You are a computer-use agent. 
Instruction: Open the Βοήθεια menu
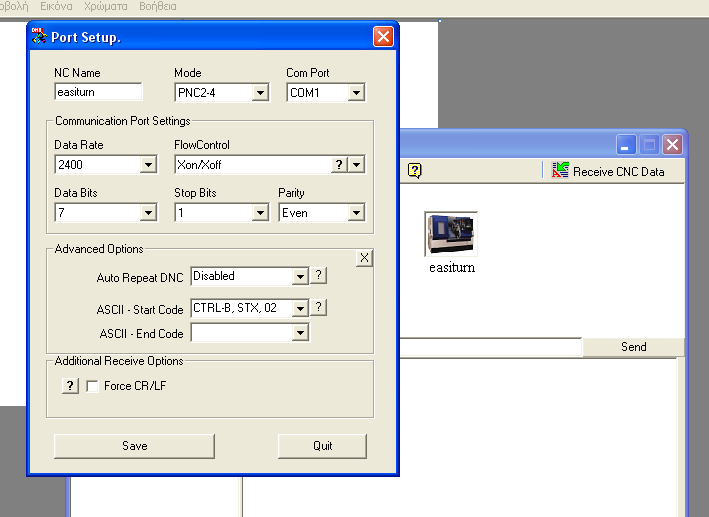point(158,6)
